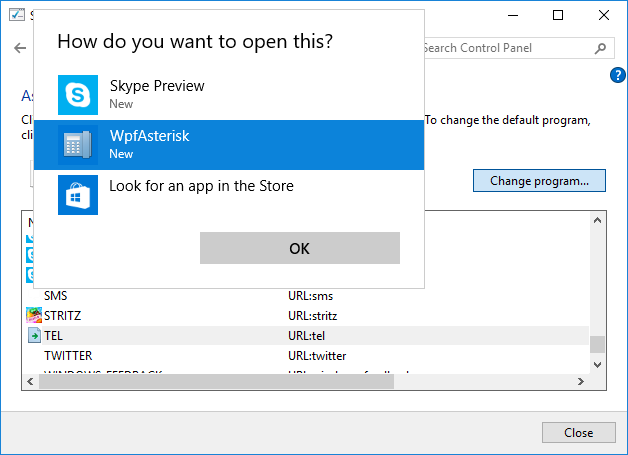Viewport: 628px width, 455px height.
Task: Click the WpfAsterisk phone icon
Action: [78, 145]
